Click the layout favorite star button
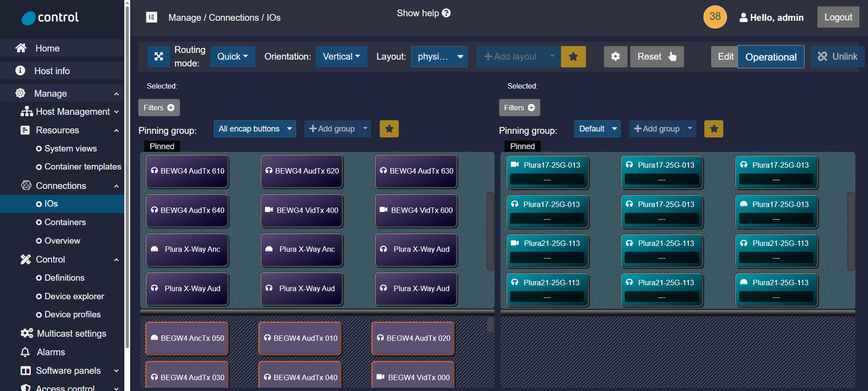Screen dimensions: 868x391 (x=573, y=57)
